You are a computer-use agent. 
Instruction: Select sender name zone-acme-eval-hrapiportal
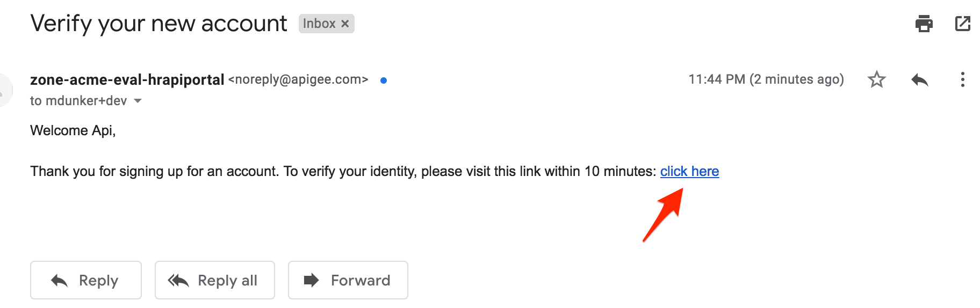coord(127,80)
